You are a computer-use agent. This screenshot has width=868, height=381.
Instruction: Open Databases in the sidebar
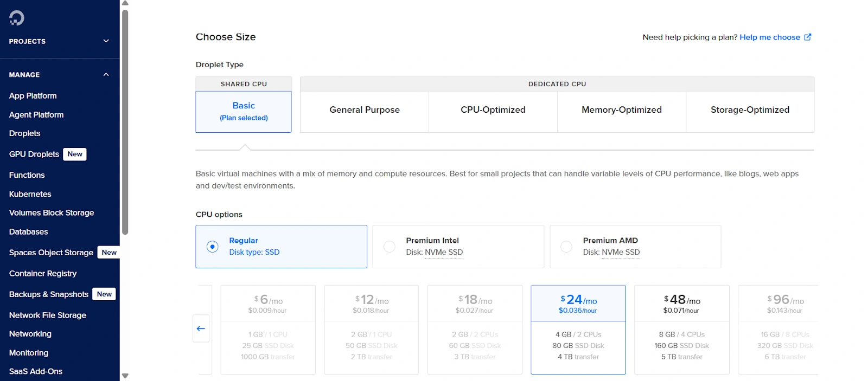tap(29, 231)
